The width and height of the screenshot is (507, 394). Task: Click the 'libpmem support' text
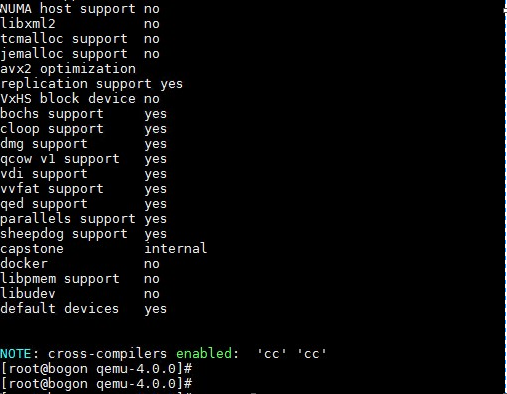(x=60, y=279)
